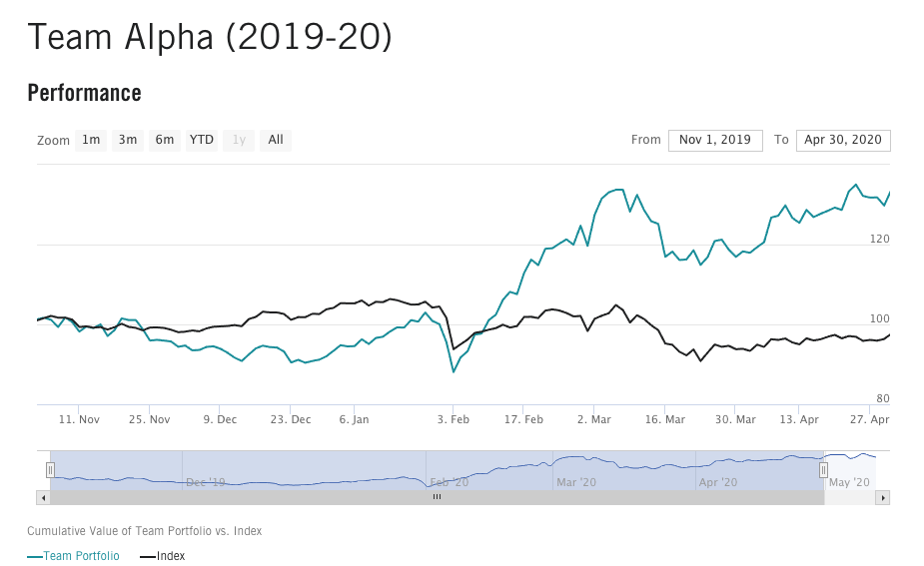
Task: Click the scrollbar grip in the center
Action: click(x=437, y=496)
